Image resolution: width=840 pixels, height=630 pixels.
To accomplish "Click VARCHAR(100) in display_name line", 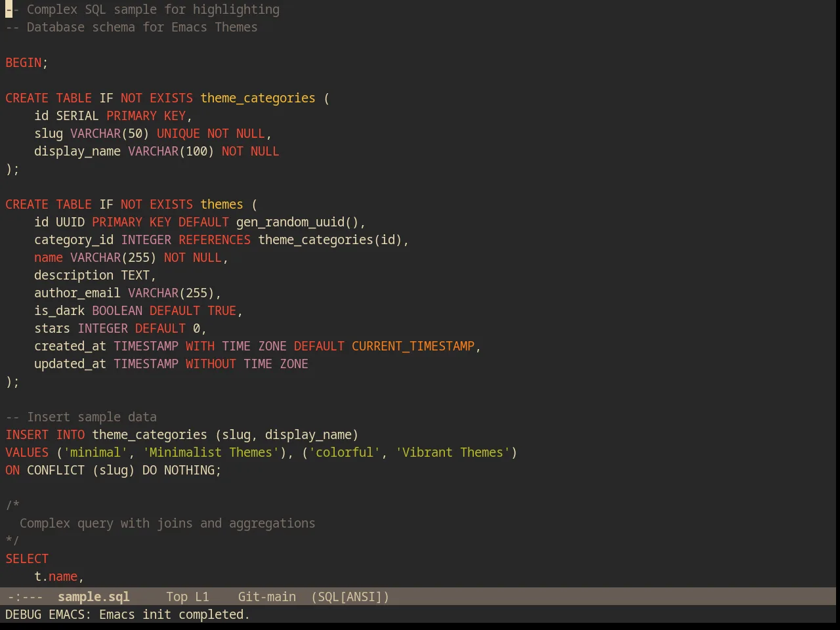I will 171,151.
